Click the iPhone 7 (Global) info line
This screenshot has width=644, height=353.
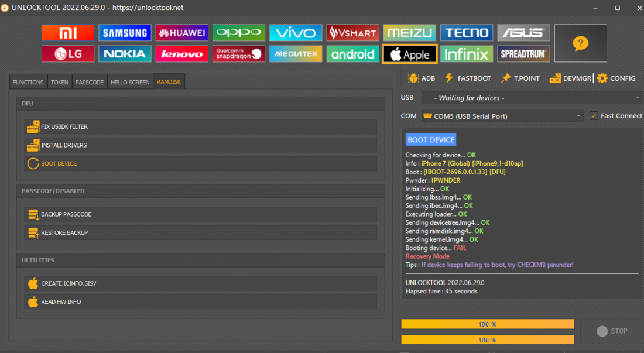point(464,163)
